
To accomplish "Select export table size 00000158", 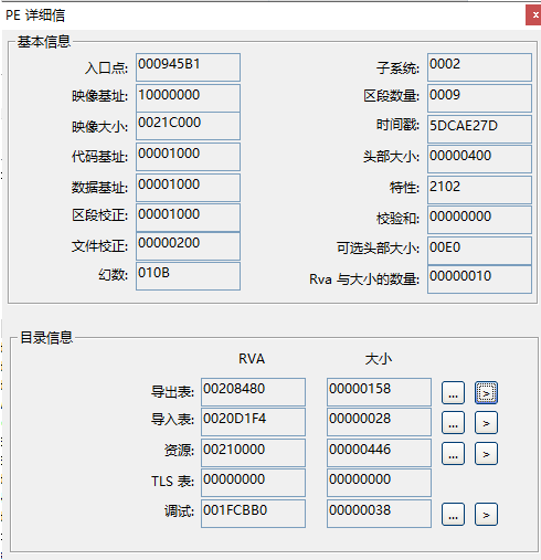I will (x=379, y=392).
